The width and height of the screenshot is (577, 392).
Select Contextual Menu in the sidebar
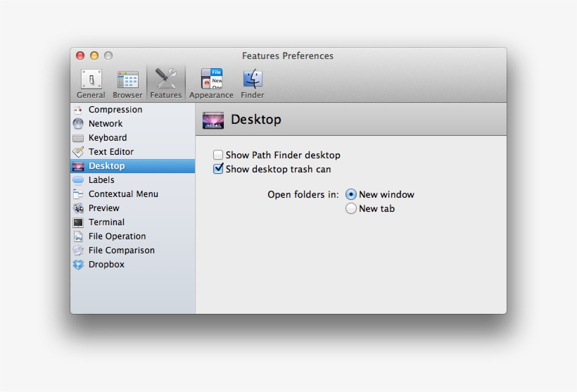coord(132,194)
